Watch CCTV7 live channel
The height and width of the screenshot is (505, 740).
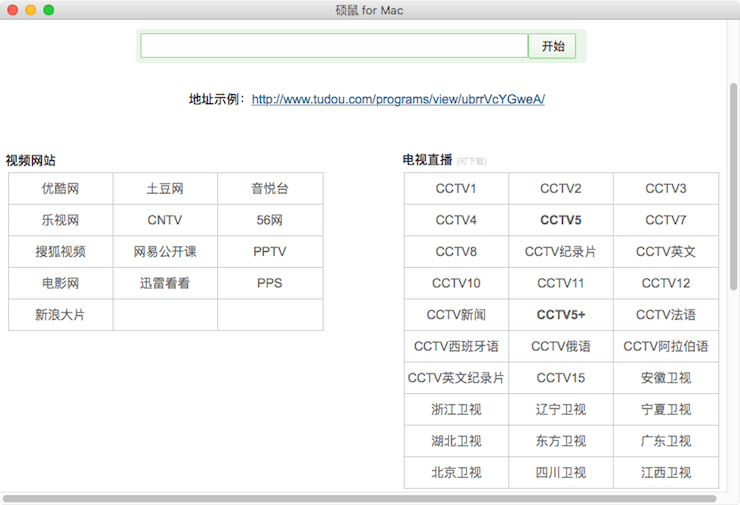[x=665, y=220]
